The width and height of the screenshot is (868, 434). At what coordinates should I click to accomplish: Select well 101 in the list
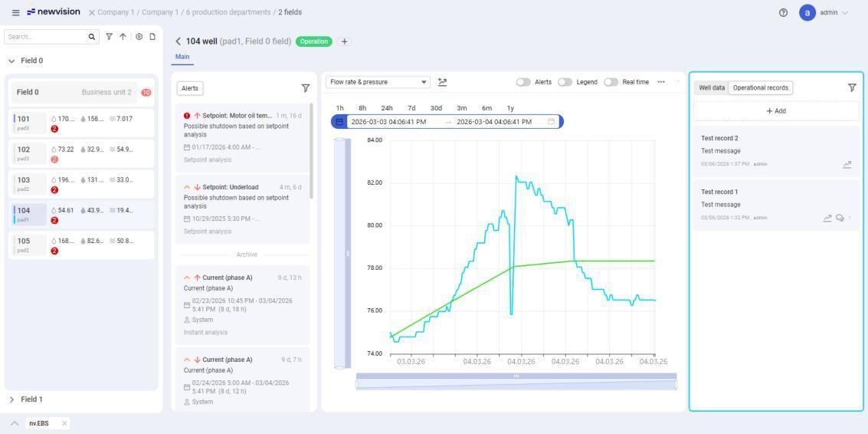[x=81, y=123]
